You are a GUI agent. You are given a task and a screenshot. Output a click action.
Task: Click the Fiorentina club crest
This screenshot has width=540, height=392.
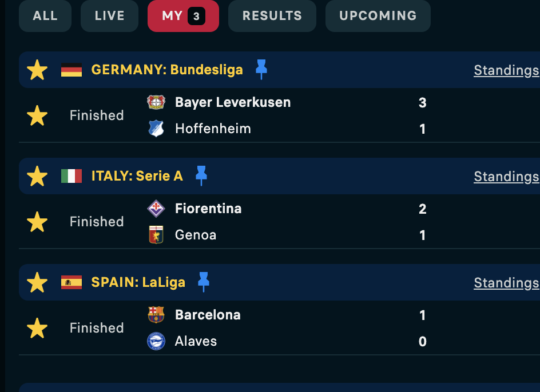point(156,209)
